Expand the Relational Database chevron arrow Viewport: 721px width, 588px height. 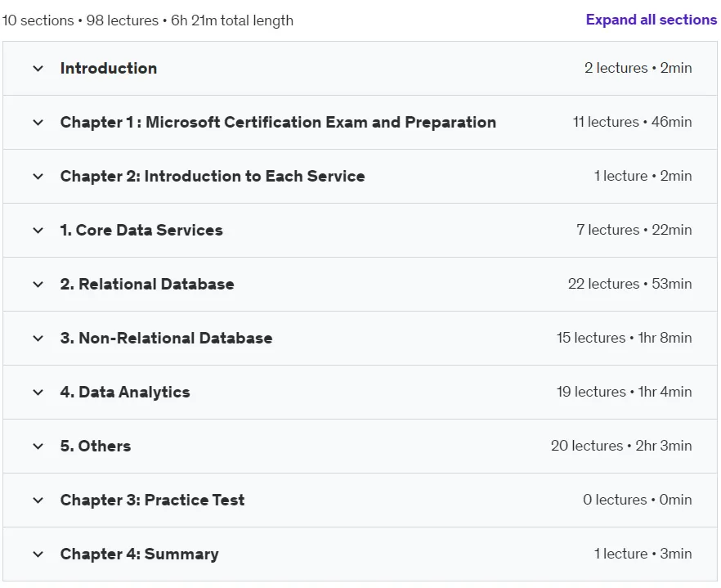[38, 285]
